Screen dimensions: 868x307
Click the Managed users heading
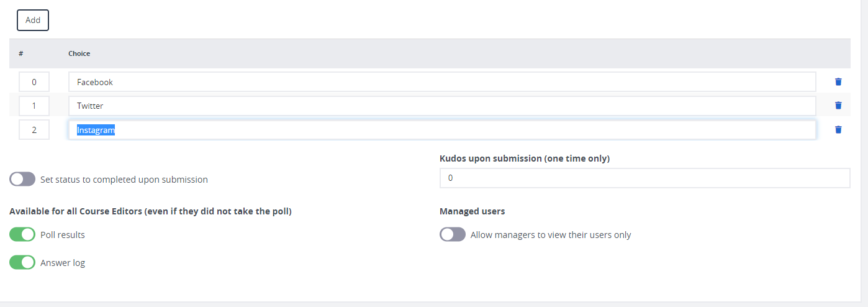(x=472, y=211)
